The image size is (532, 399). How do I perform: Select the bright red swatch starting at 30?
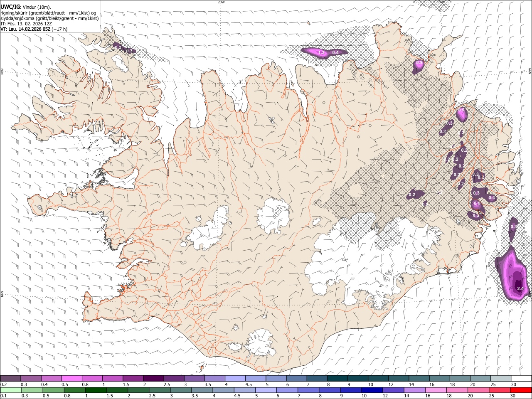click(x=521, y=390)
